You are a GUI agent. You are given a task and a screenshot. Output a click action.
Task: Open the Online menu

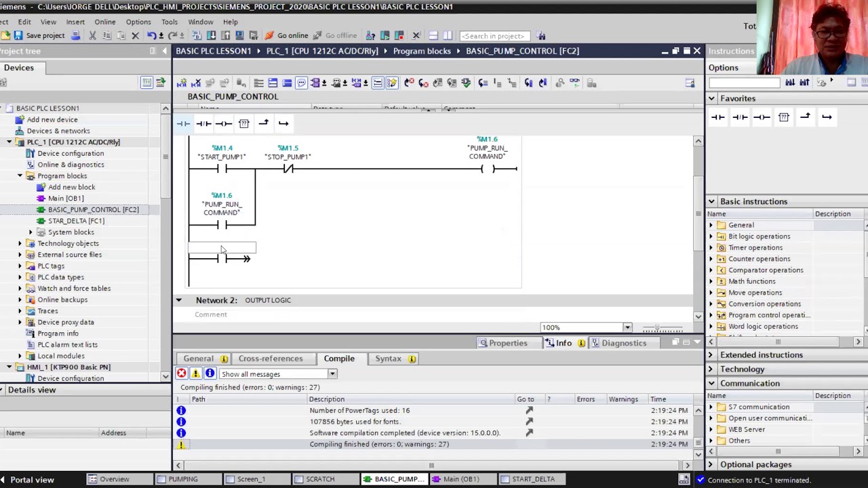click(105, 22)
